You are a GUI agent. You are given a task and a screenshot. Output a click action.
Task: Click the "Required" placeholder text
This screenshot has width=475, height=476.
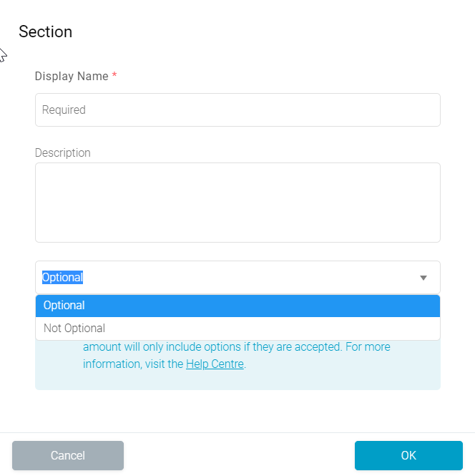[64, 110]
